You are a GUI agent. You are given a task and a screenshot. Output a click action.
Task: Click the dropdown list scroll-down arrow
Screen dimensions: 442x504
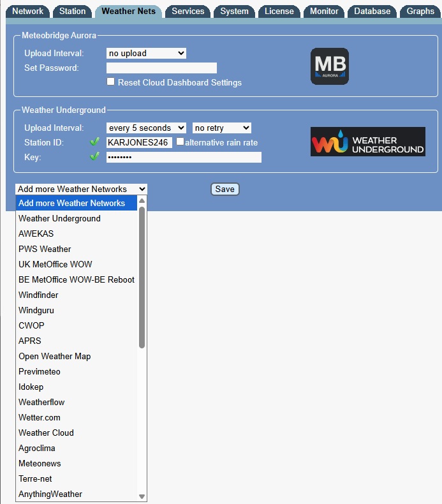click(142, 496)
